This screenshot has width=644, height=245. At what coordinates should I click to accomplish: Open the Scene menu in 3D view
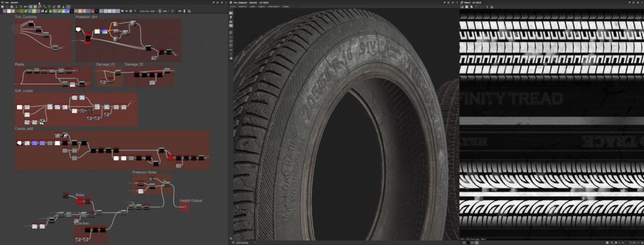[233, 6]
